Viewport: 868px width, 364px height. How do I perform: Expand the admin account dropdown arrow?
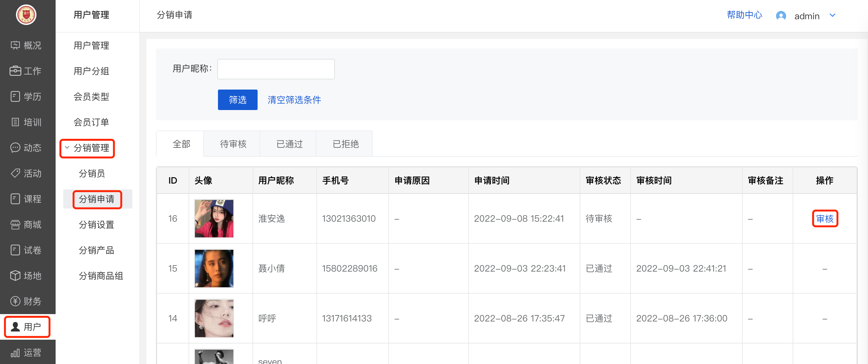[832, 15]
